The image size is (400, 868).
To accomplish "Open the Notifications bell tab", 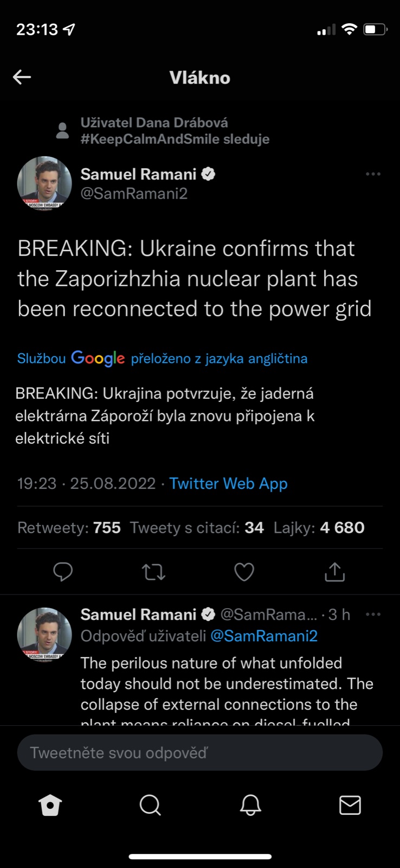I will [x=250, y=805].
